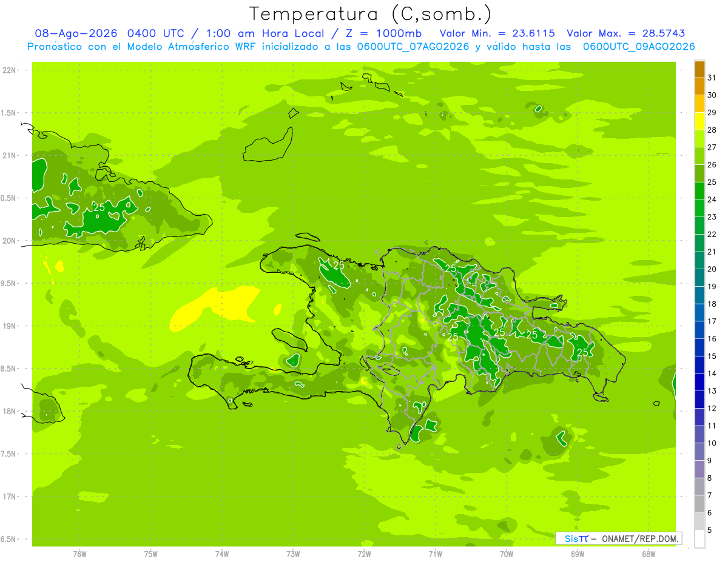This screenshot has width=728, height=562.
Task: Click the legend value '31'
Action: click(x=712, y=78)
